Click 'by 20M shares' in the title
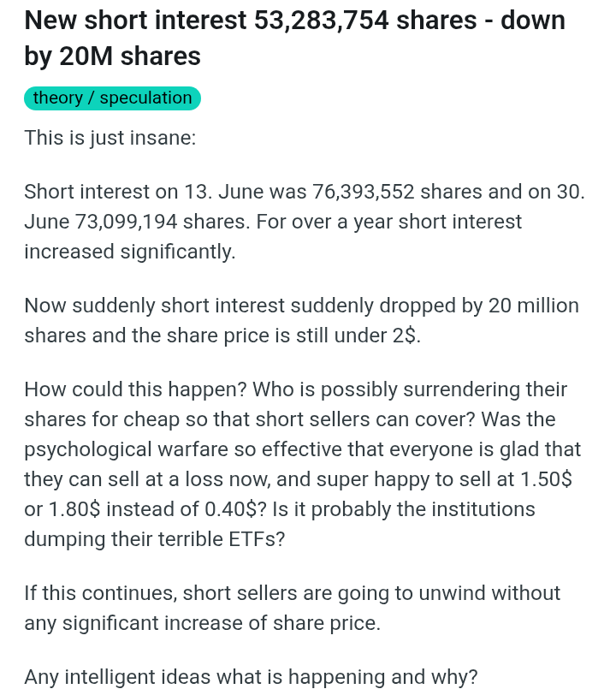616x689 pixels. point(112,56)
